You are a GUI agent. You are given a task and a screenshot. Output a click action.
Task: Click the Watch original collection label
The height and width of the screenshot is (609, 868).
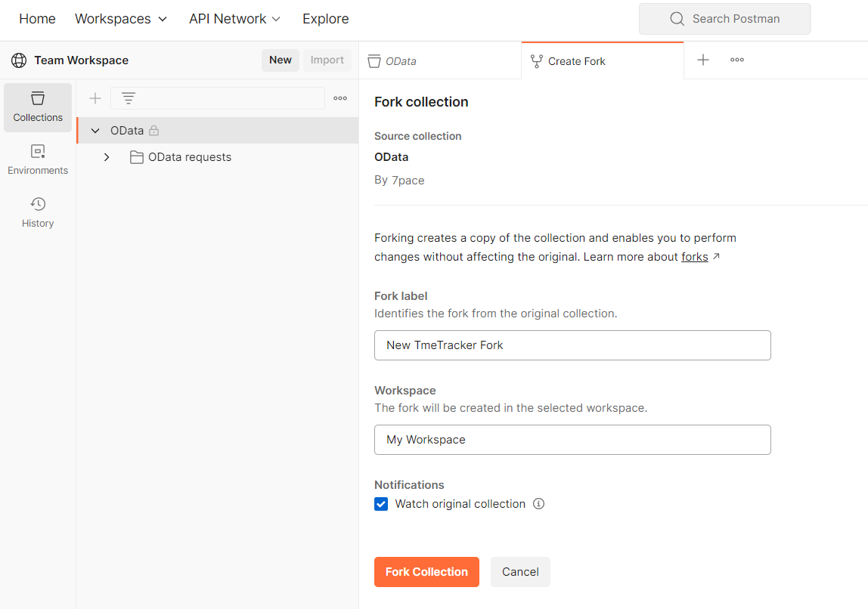point(460,504)
